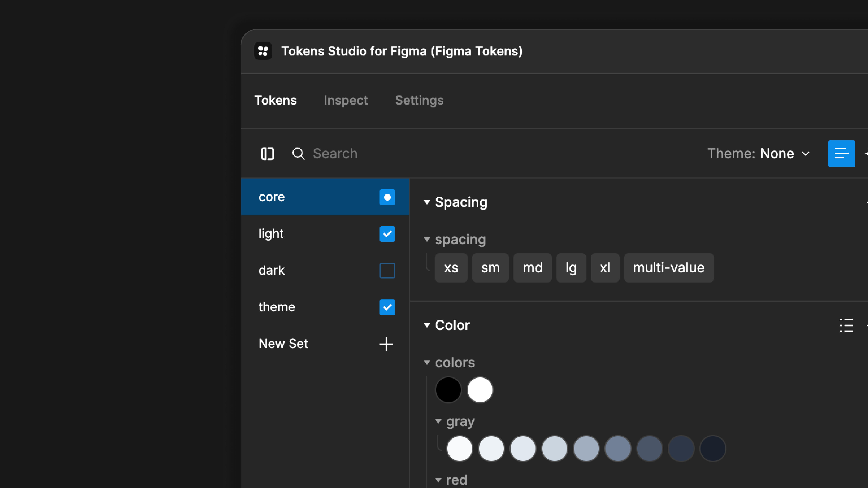The image size is (868, 488).
Task: Select the xs spacing token
Action: click(451, 268)
